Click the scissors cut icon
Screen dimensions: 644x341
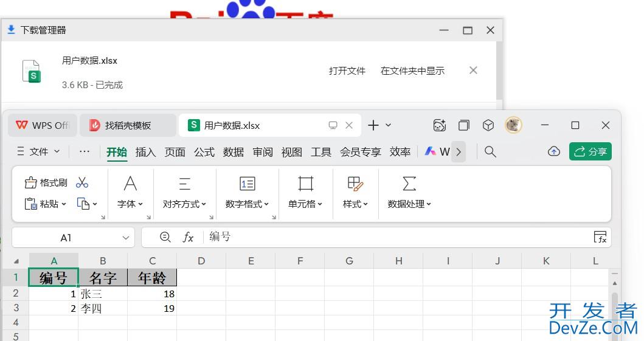(x=82, y=182)
